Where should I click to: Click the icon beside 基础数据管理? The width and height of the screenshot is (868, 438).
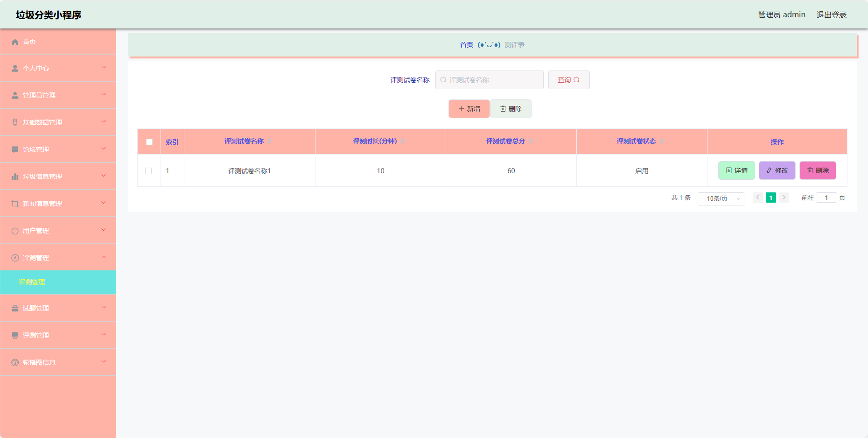pyautogui.click(x=15, y=122)
